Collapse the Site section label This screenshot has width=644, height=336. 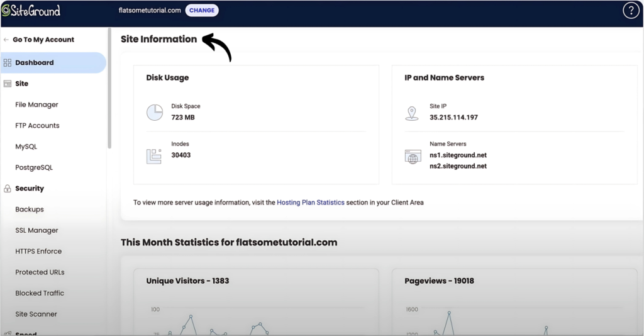pyautogui.click(x=21, y=84)
